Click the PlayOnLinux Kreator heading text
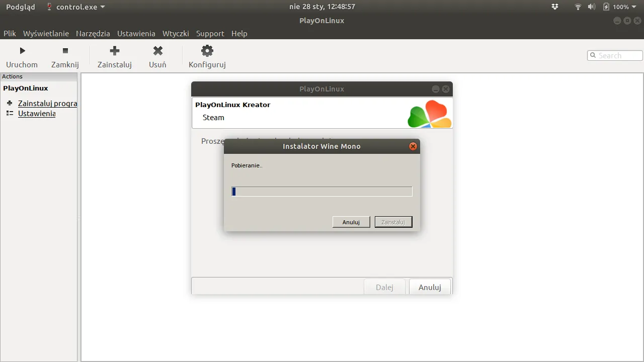This screenshot has width=644, height=362. [233, 105]
